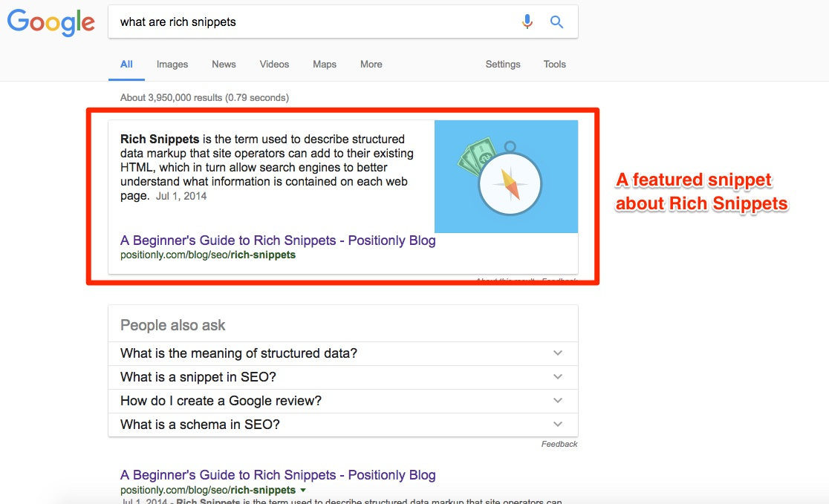Click the green dropdown arrow beside the result URL
Screen dimensions: 829x504
[x=302, y=491]
